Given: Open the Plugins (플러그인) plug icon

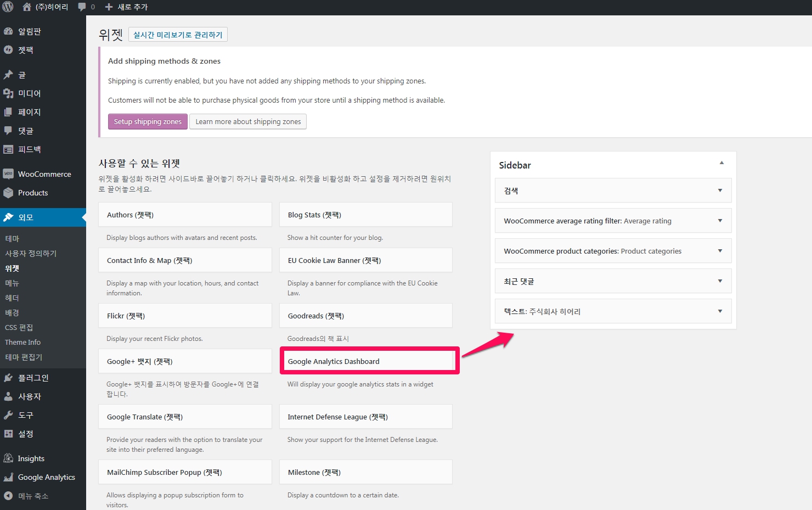Looking at the screenshot, I should tap(8, 378).
